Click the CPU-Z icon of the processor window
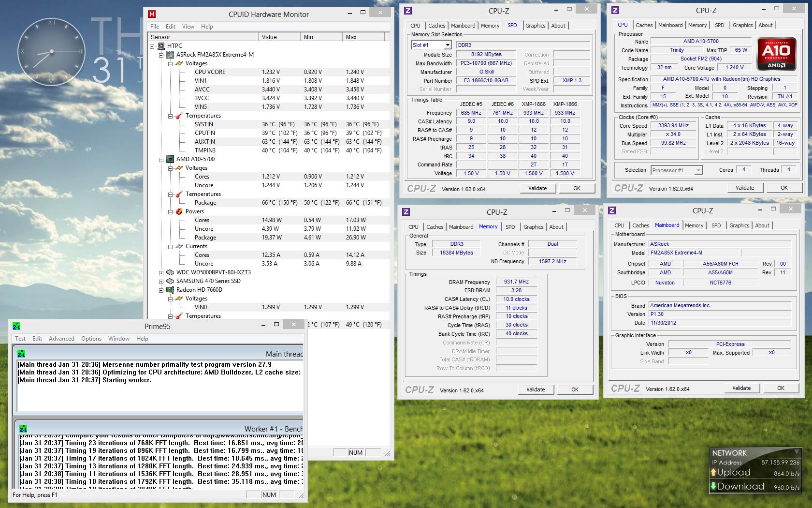This screenshot has width=812, height=508. tap(615, 10)
